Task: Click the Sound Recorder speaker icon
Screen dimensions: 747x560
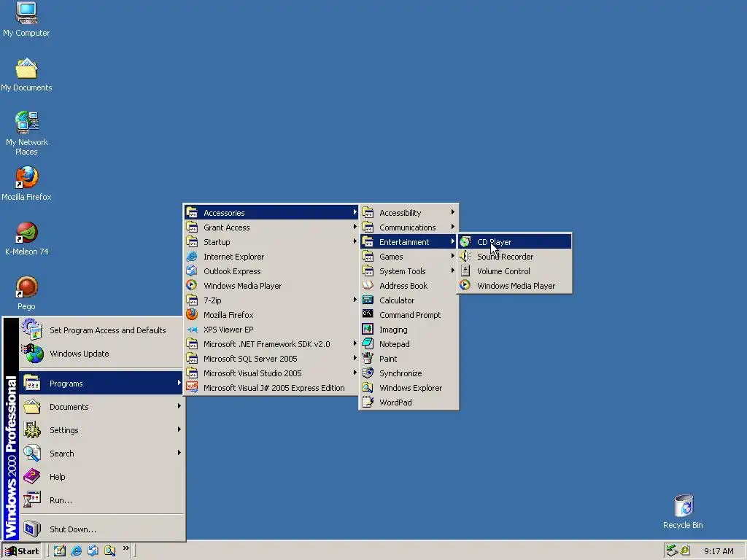Action: tap(465, 256)
